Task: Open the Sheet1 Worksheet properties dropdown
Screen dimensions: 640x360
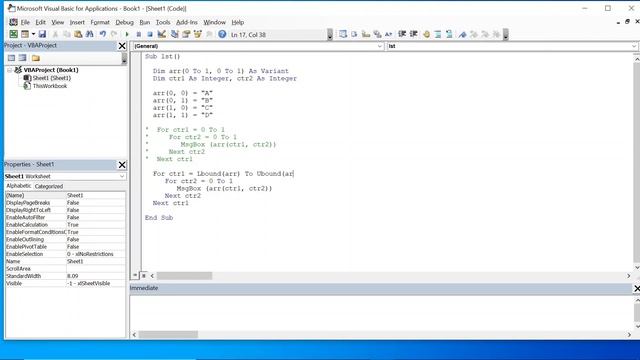Action: pos(122,176)
